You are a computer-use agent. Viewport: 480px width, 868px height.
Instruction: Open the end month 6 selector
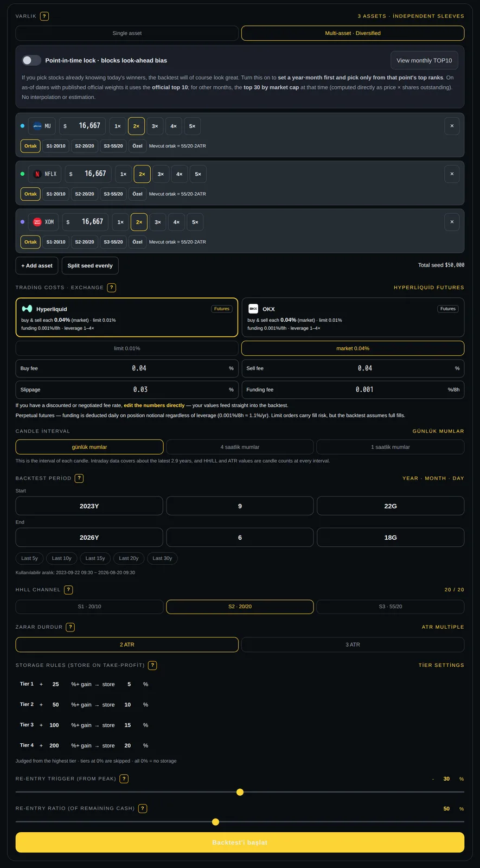240,537
